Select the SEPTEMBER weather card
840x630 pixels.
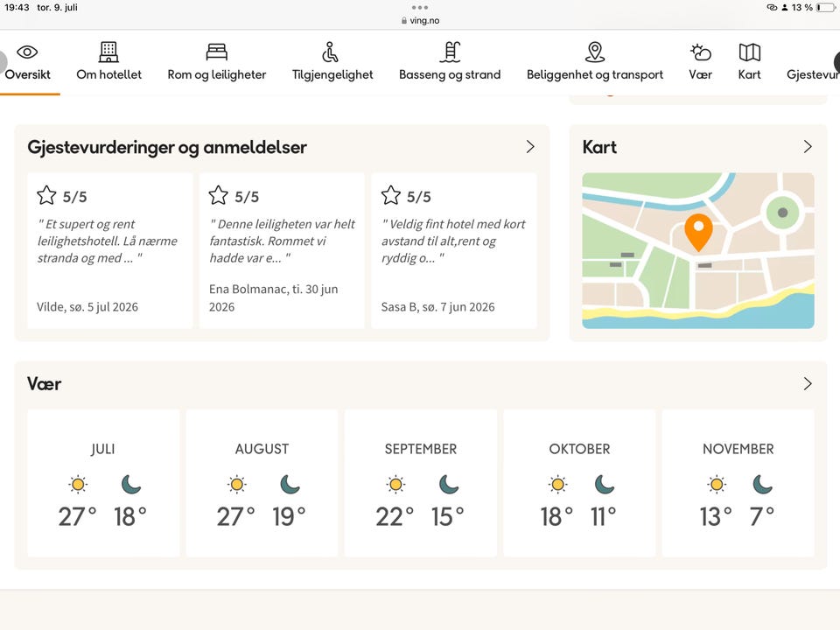click(x=421, y=483)
